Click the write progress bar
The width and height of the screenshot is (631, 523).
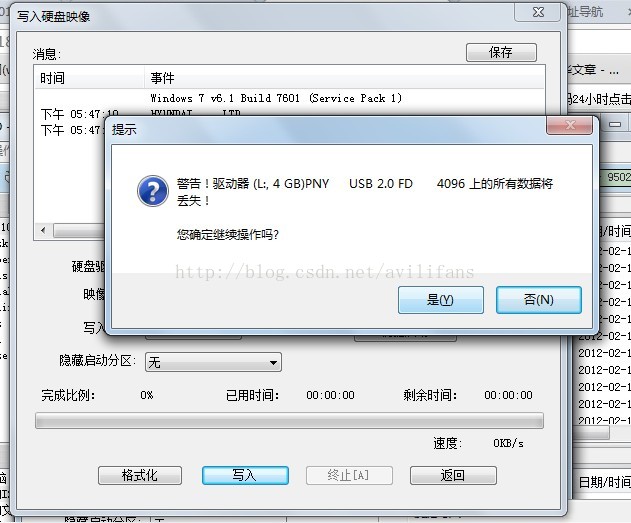pyautogui.click(x=289, y=421)
